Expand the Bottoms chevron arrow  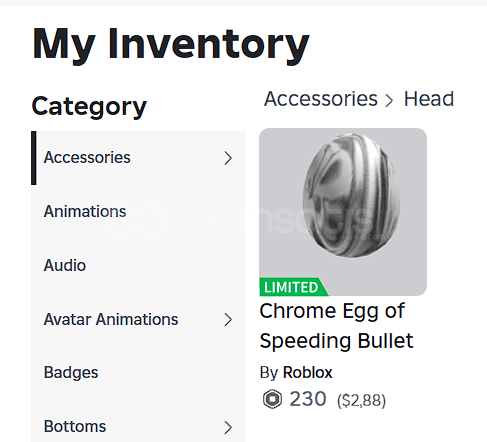(228, 427)
